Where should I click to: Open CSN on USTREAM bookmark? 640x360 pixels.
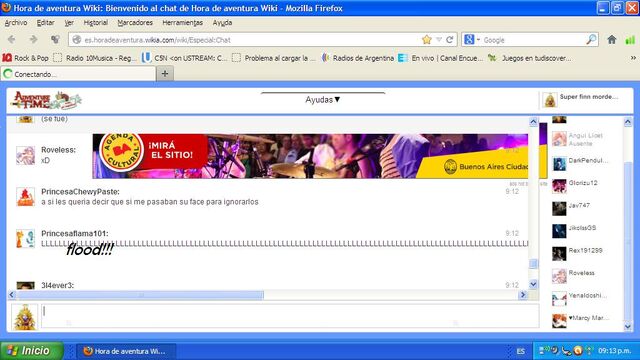pyautogui.click(x=184, y=58)
